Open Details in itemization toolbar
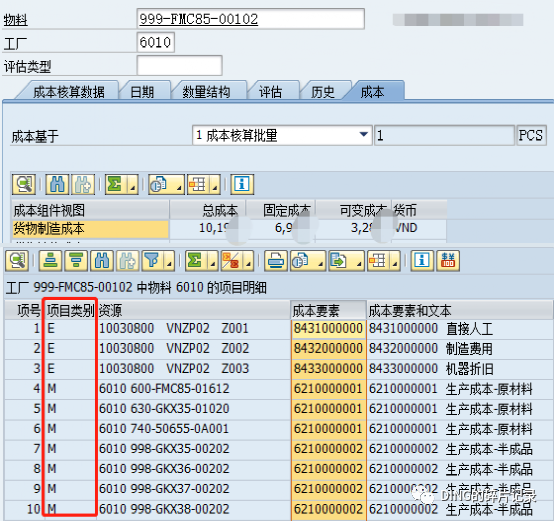The height and width of the screenshot is (521, 554). pos(17,261)
